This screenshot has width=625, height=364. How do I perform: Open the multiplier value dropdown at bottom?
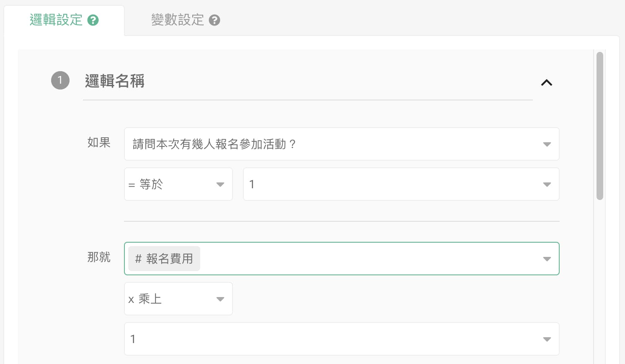[x=335, y=339]
